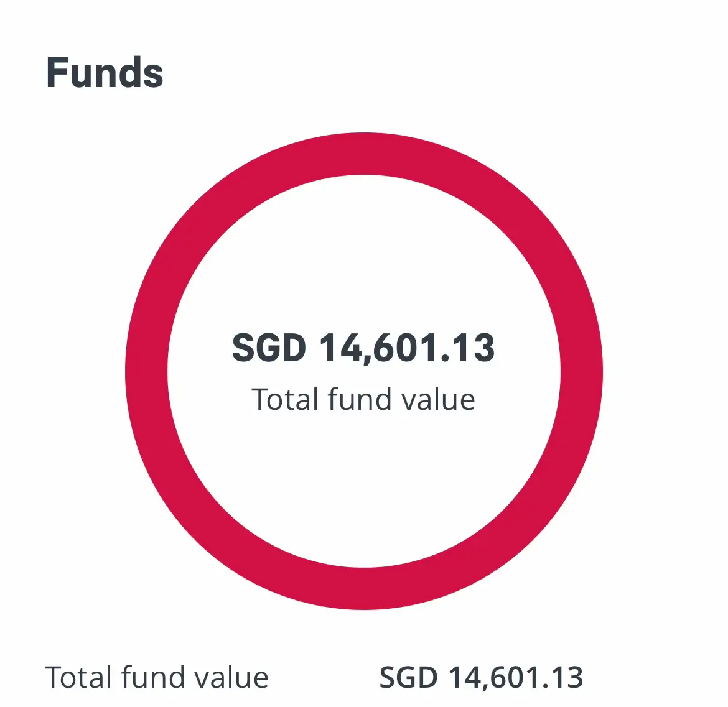Screen dimensions: 728x707
Task: Select the 14,601.13 figure in the chart center
Action: [x=407, y=348]
